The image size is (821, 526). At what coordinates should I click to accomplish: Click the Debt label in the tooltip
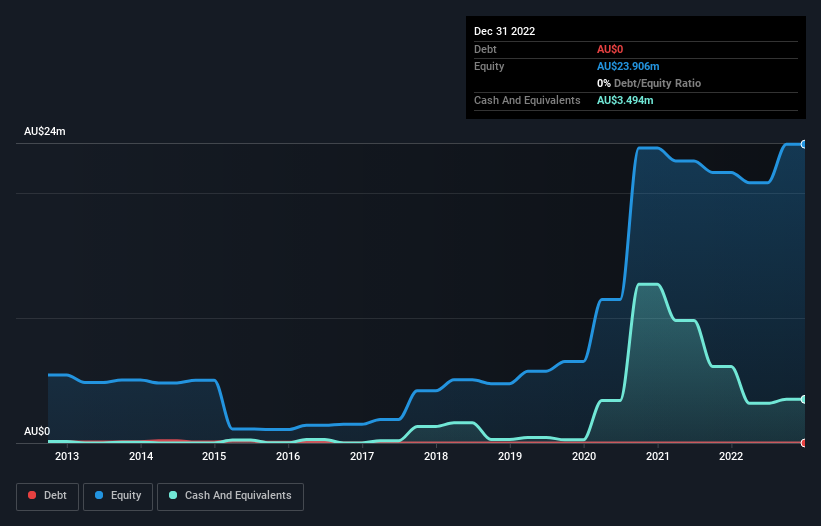485,49
